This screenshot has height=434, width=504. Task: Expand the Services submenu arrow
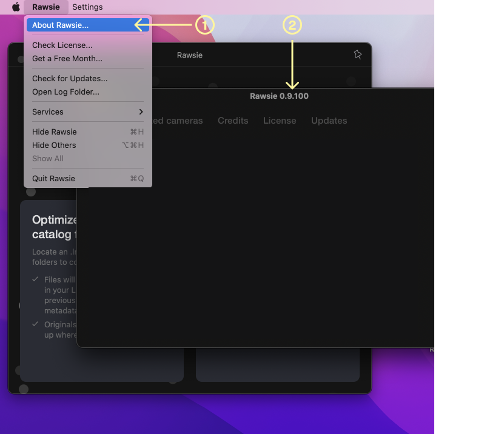click(x=141, y=112)
